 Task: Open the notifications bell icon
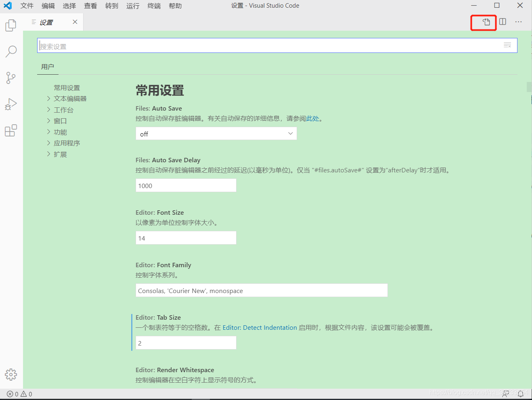point(520,394)
